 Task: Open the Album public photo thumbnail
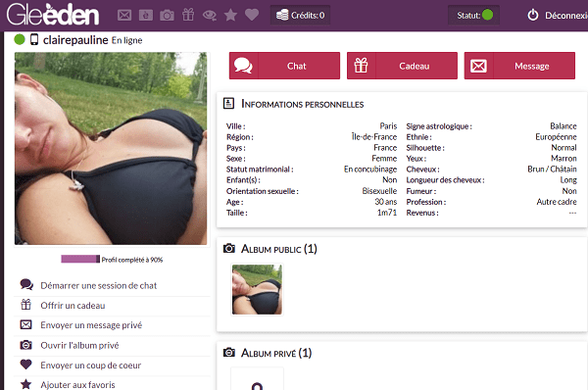pos(257,289)
